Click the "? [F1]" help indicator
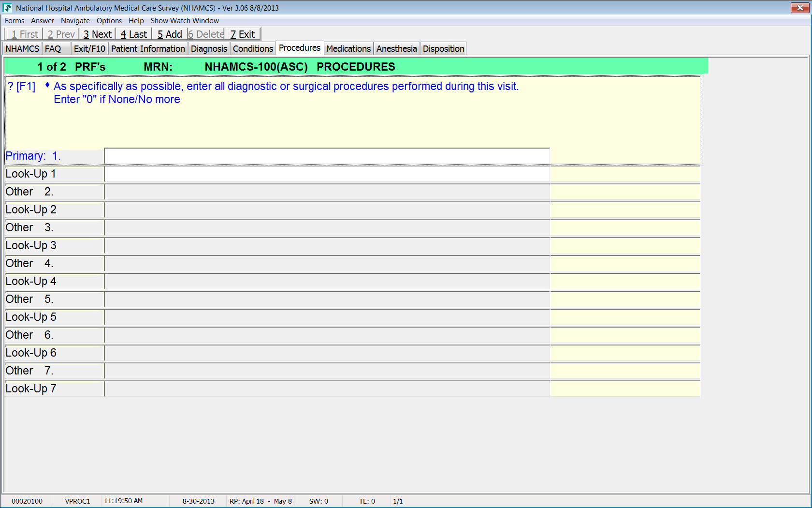Viewport: 812px width, 508px height. pyautogui.click(x=22, y=87)
